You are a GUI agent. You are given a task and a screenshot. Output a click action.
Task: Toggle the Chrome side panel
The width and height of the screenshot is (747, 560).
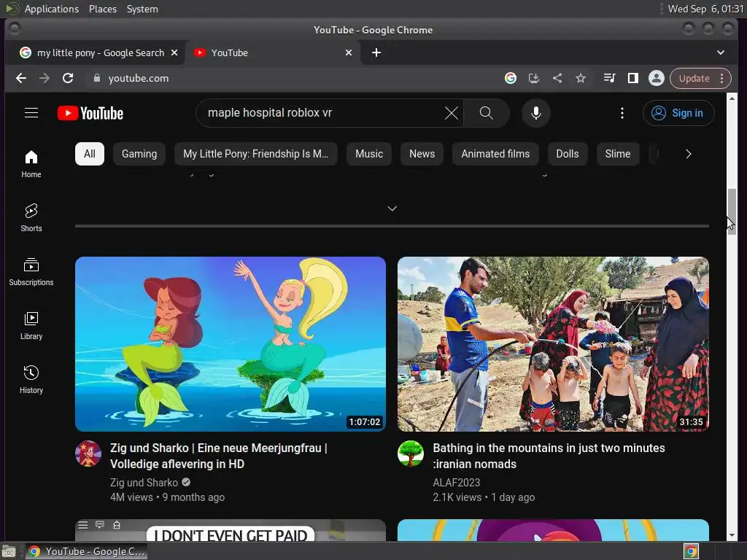(x=632, y=78)
